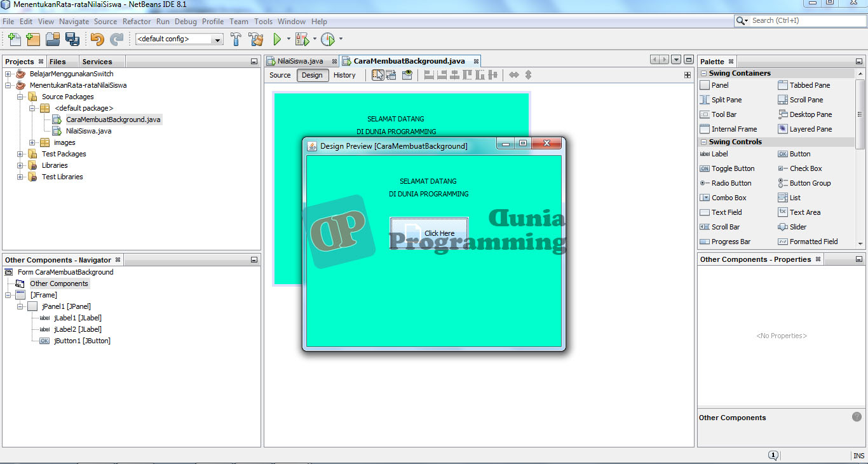Expand the images folder under Source Packages
The image size is (868, 464).
(32, 142)
